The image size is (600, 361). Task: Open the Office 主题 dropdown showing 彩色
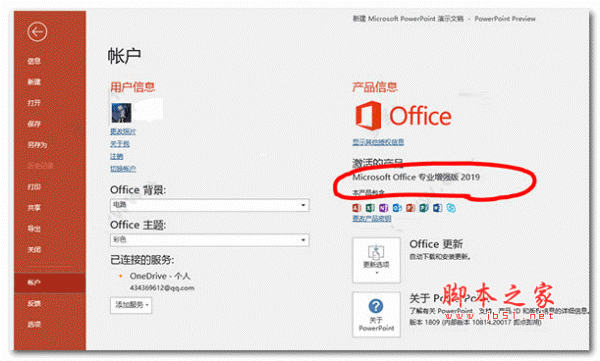pyautogui.click(x=209, y=240)
